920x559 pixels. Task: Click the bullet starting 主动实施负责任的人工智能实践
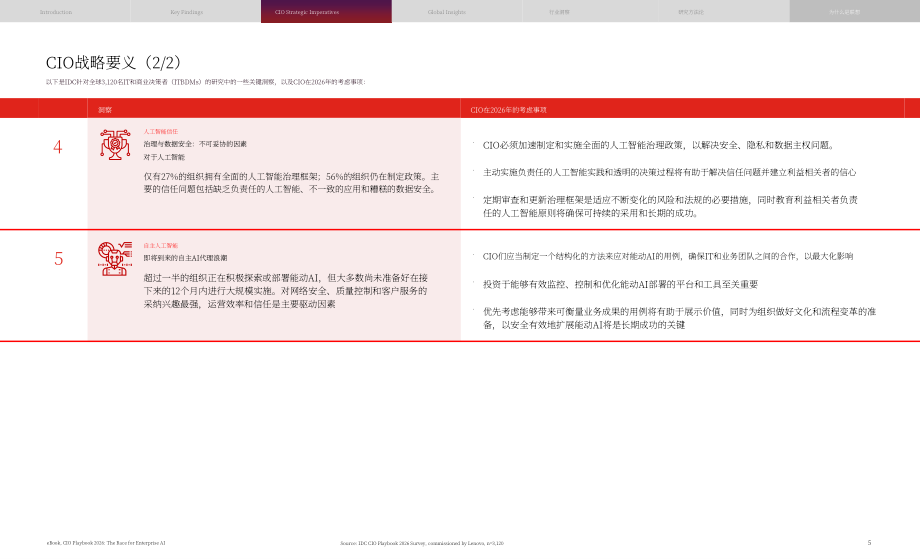pos(669,172)
